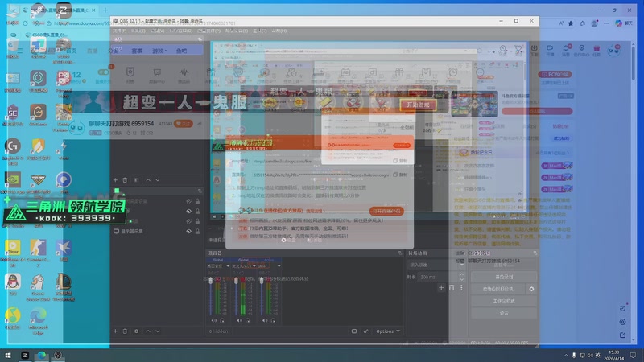Open advanced audio properties icon beside Options
This screenshot has width=644, height=362.
pyautogui.click(x=365, y=331)
